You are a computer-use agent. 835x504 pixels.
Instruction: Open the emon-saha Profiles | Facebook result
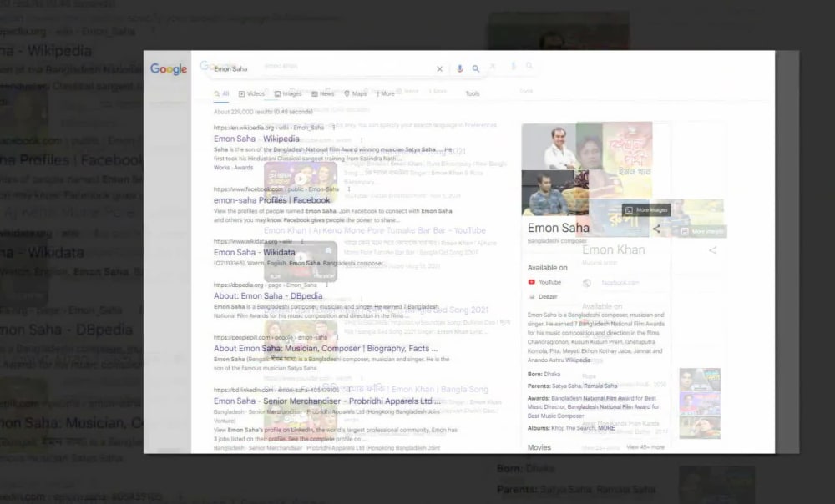coord(271,200)
